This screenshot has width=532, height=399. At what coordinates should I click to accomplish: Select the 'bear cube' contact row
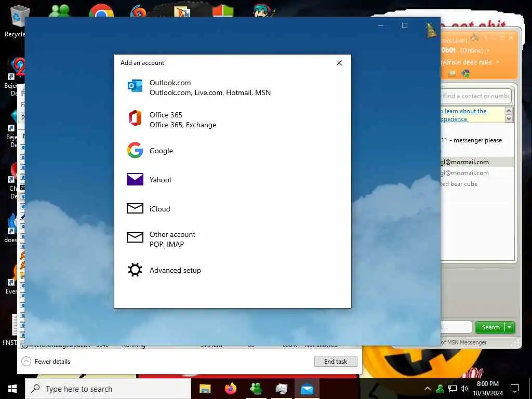(x=477, y=184)
